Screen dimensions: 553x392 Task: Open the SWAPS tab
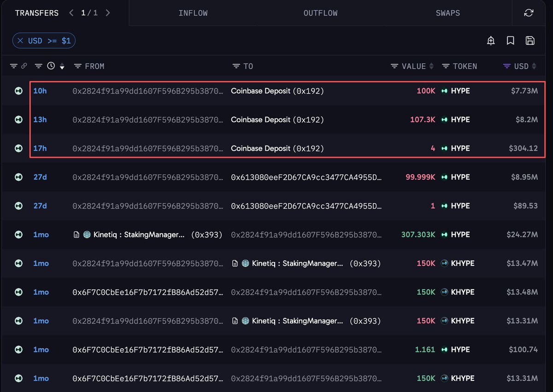448,13
